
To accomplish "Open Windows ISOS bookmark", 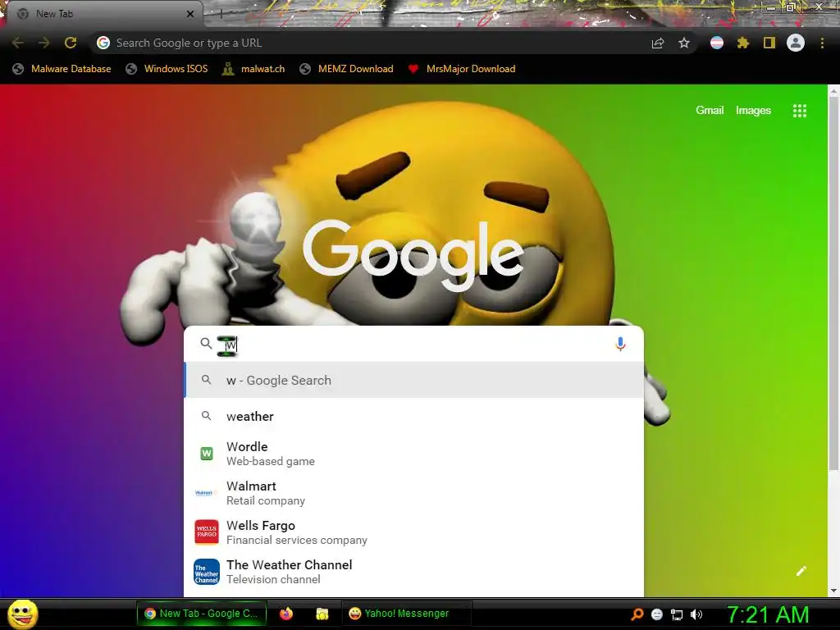I will point(167,69).
